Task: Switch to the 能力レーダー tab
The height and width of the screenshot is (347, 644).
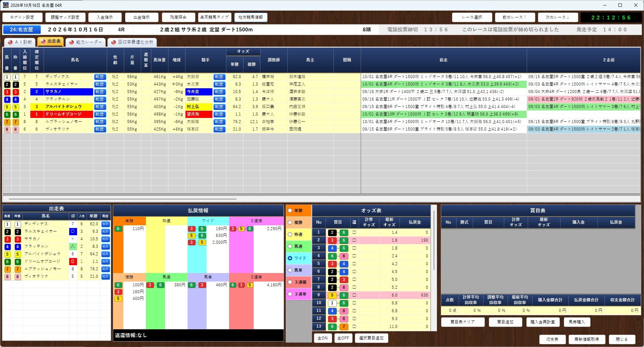Action: [86, 42]
